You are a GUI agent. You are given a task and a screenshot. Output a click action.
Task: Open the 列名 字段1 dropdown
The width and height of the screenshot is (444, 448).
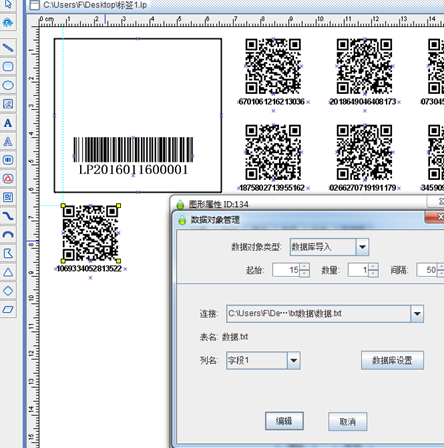(294, 360)
